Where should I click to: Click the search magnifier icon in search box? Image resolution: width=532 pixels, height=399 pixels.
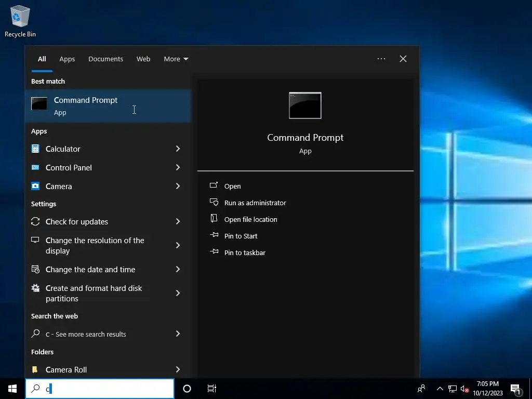35,389
